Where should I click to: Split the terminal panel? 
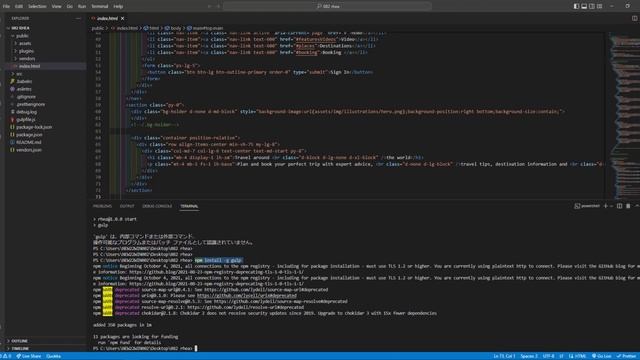point(620,206)
